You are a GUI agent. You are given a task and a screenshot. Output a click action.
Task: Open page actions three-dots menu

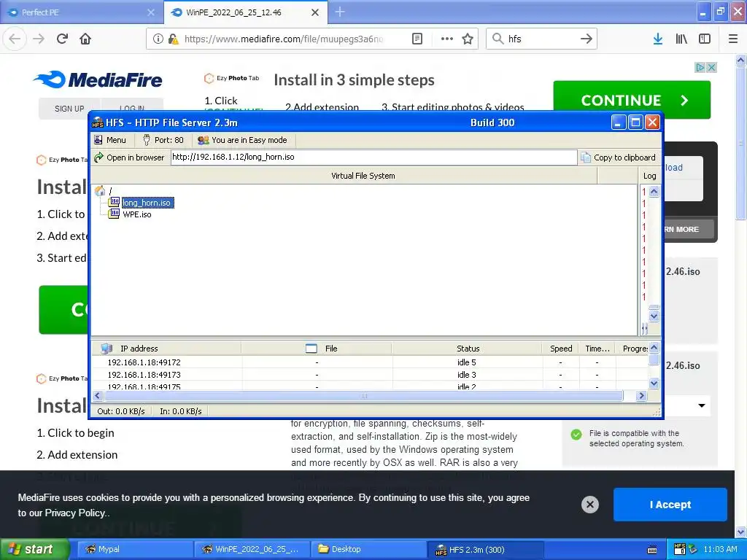point(447,39)
